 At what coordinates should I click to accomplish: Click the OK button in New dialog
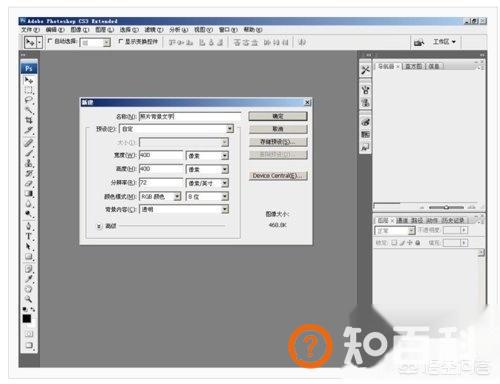pos(278,116)
